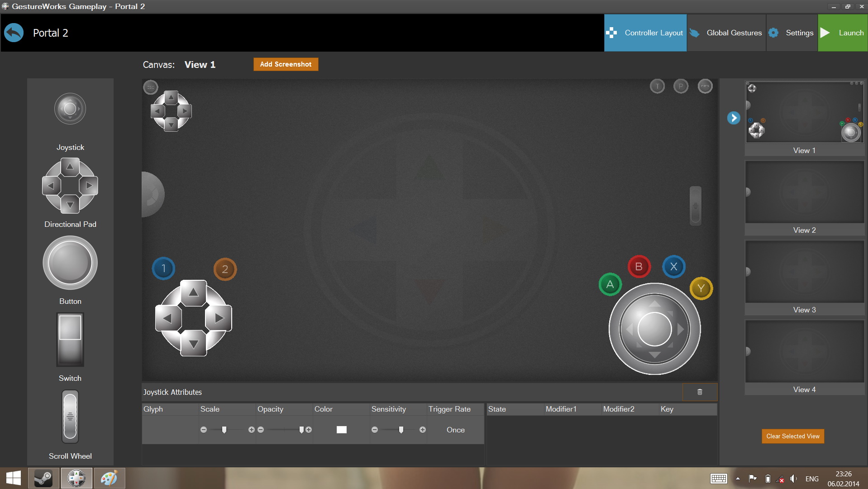Select the yellow Y button

701,288
